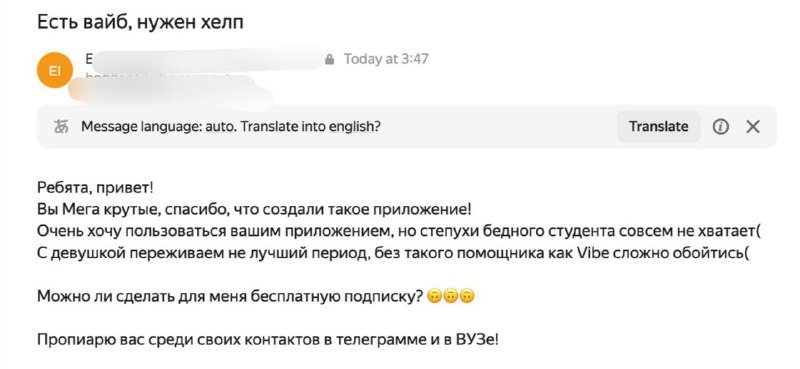Click the "Today at 3:47" timestamp

(x=386, y=59)
